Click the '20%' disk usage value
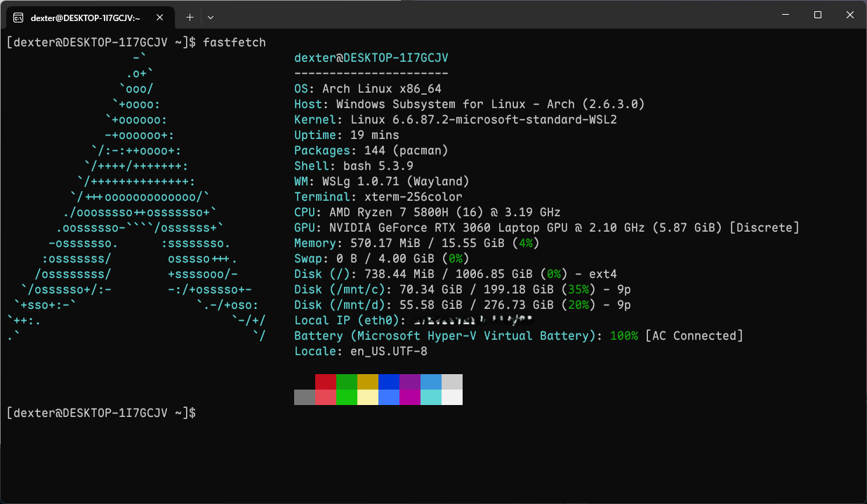The image size is (867, 504). pos(578,305)
